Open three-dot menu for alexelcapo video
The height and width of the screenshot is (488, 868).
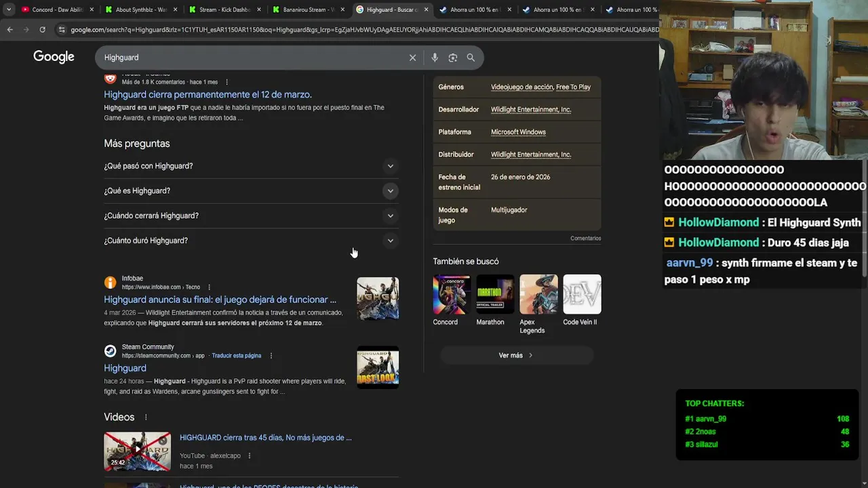(249, 456)
